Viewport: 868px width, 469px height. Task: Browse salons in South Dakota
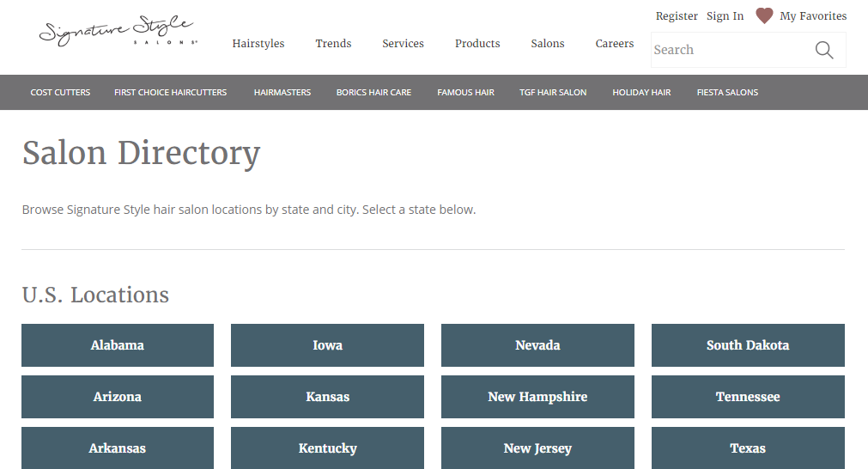click(748, 345)
